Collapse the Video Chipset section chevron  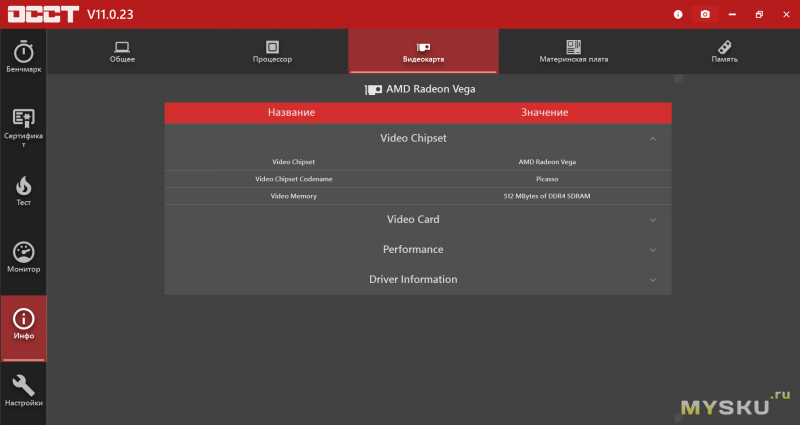click(653, 139)
